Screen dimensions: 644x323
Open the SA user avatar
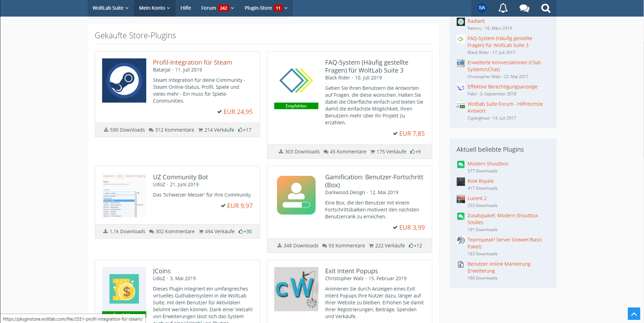[x=482, y=8]
